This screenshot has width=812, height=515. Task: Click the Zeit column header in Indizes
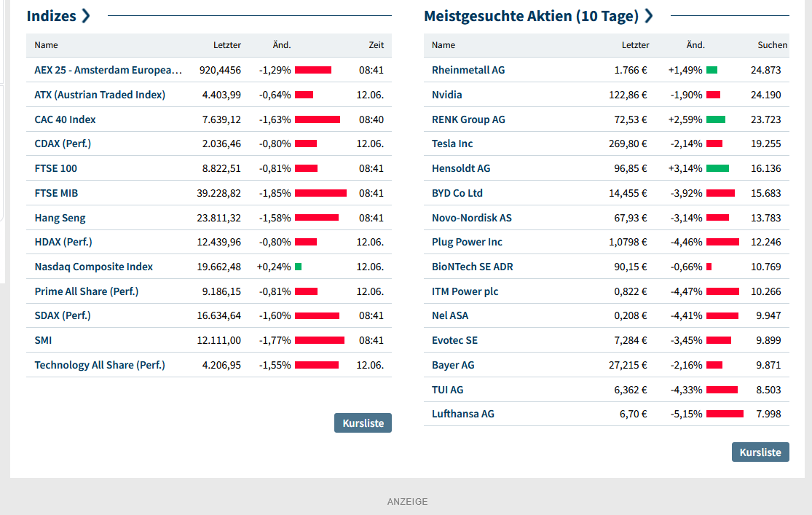[376, 45]
